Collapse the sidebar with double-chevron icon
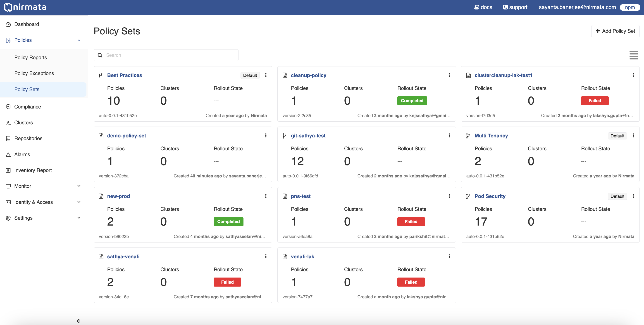 [x=79, y=321]
